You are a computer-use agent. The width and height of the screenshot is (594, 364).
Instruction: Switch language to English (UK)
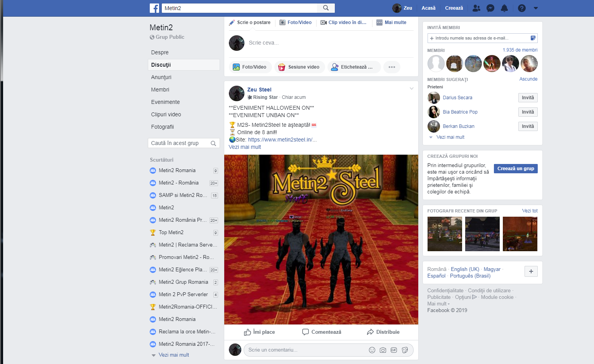465,269
